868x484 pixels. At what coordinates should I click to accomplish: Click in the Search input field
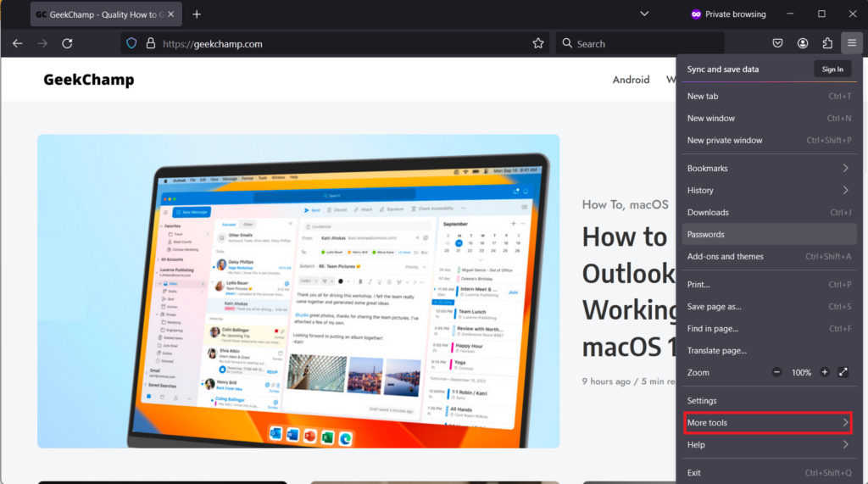(644, 43)
